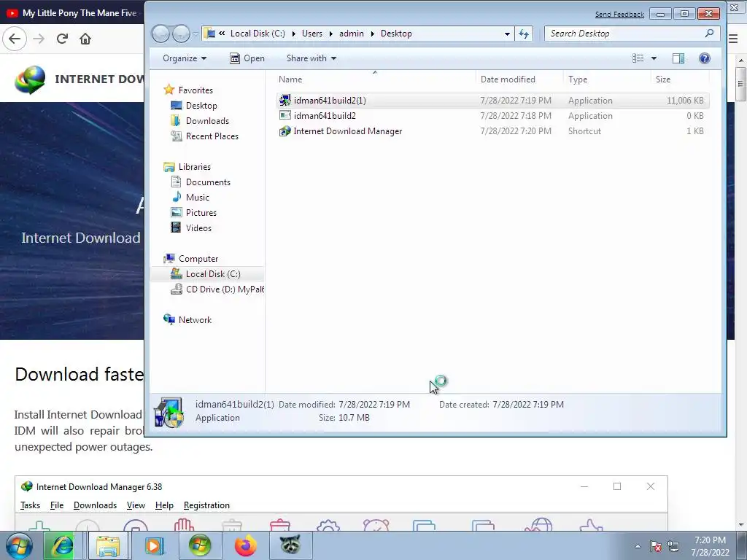Click the browser back arrow in Firefox

point(15,39)
